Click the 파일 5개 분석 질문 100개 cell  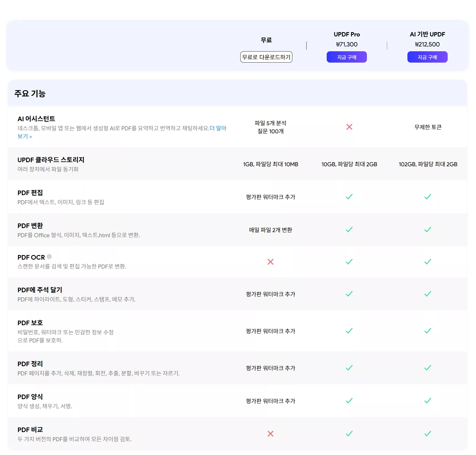coord(271,127)
